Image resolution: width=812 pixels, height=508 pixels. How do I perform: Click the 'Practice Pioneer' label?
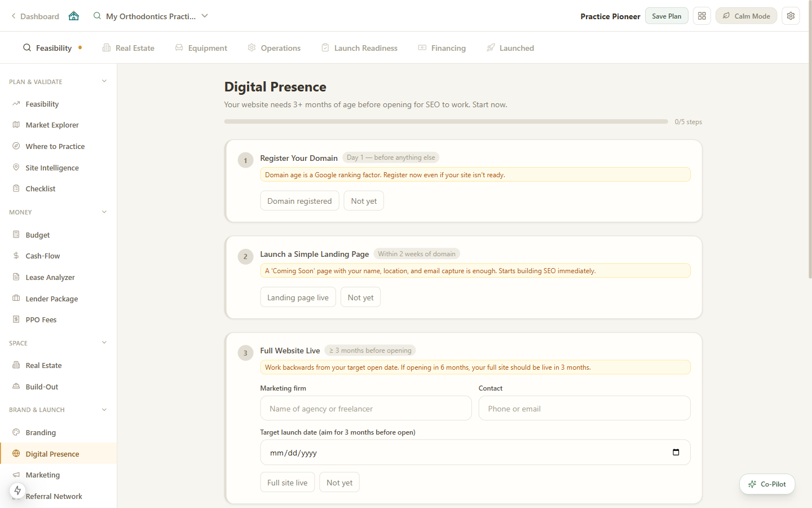[x=610, y=16]
